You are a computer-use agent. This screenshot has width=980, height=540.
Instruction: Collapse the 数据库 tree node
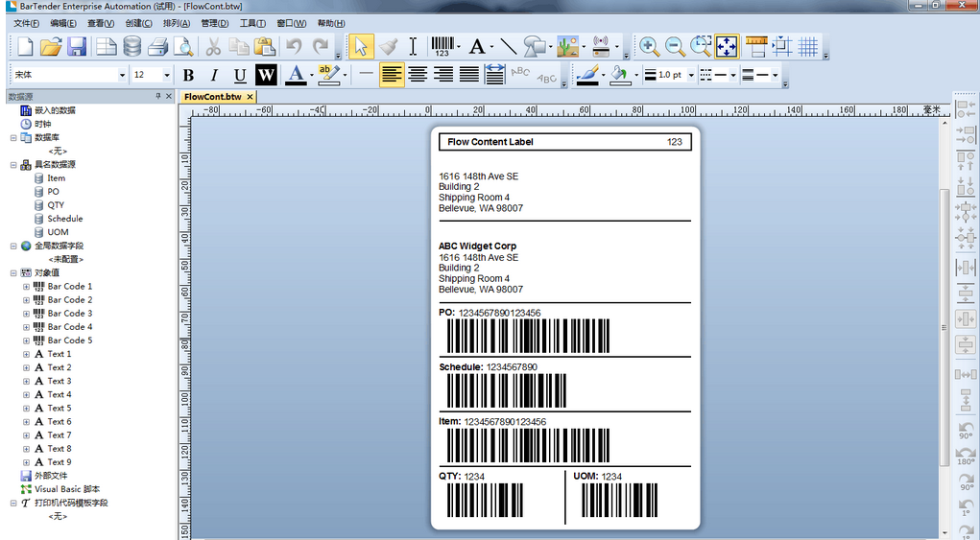click(13, 138)
